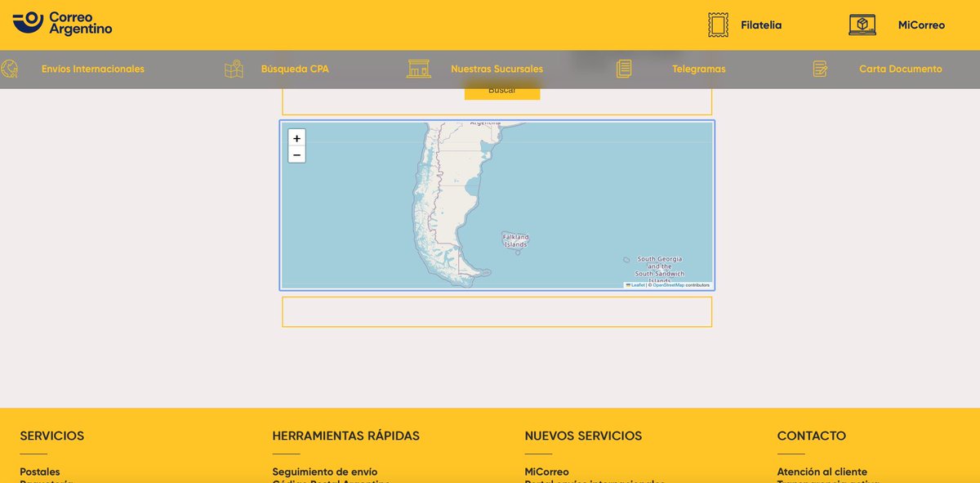Click the Carta Documento pencil icon
This screenshot has height=483, width=980.
820,69
